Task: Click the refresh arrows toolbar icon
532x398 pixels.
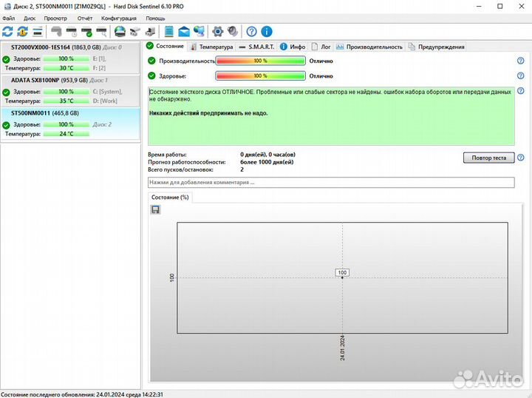Action: point(8,31)
